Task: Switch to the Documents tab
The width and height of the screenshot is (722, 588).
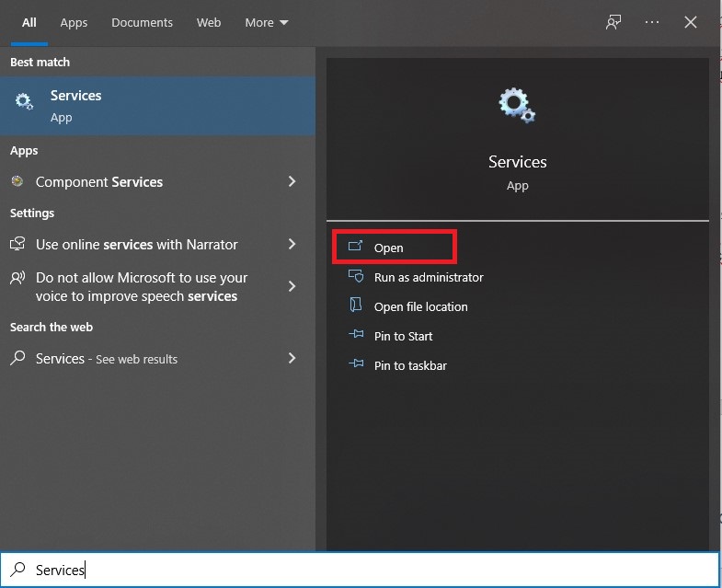Action: (x=142, y=23)
